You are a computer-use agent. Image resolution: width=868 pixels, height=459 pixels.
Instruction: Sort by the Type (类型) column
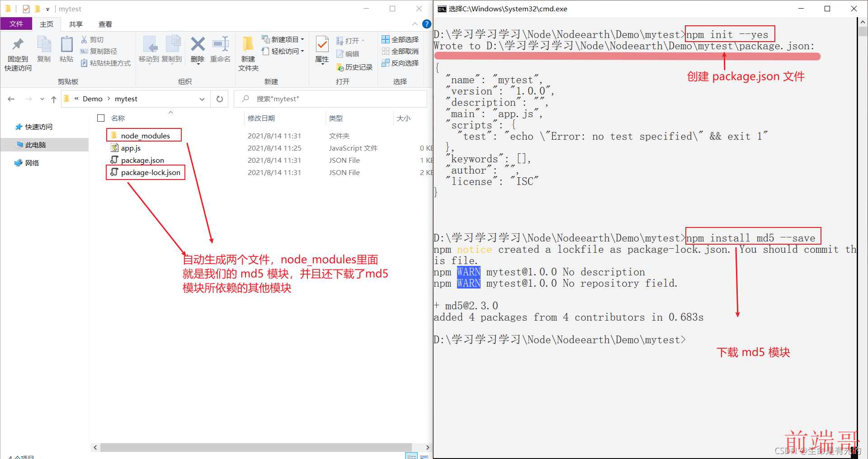pyautogui.click(x=336, y=118)
